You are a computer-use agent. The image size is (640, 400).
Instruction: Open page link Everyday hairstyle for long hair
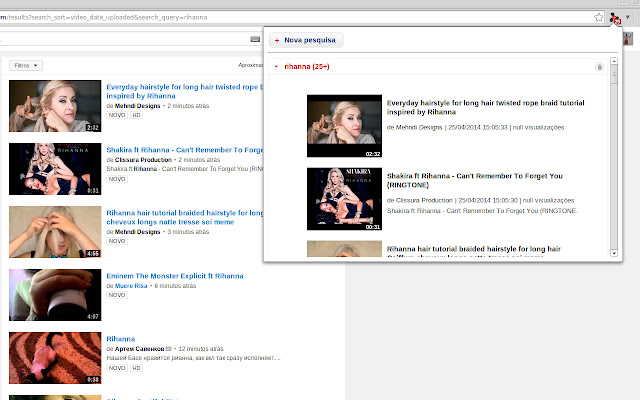[184, 91]
